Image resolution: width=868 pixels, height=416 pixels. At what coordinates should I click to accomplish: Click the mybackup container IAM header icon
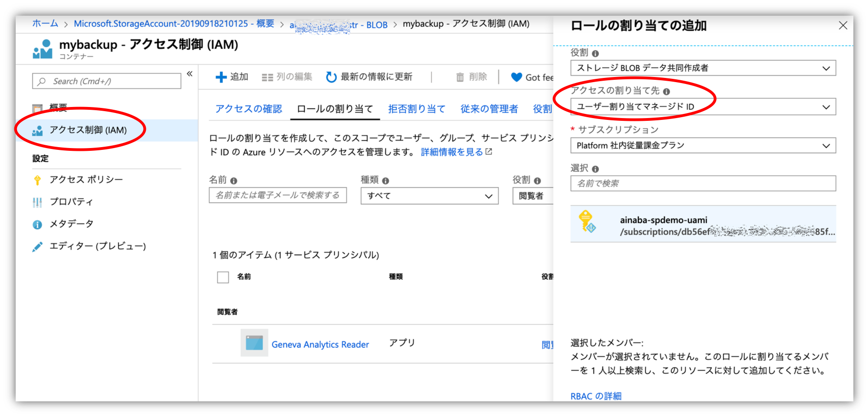pos(42,49)
